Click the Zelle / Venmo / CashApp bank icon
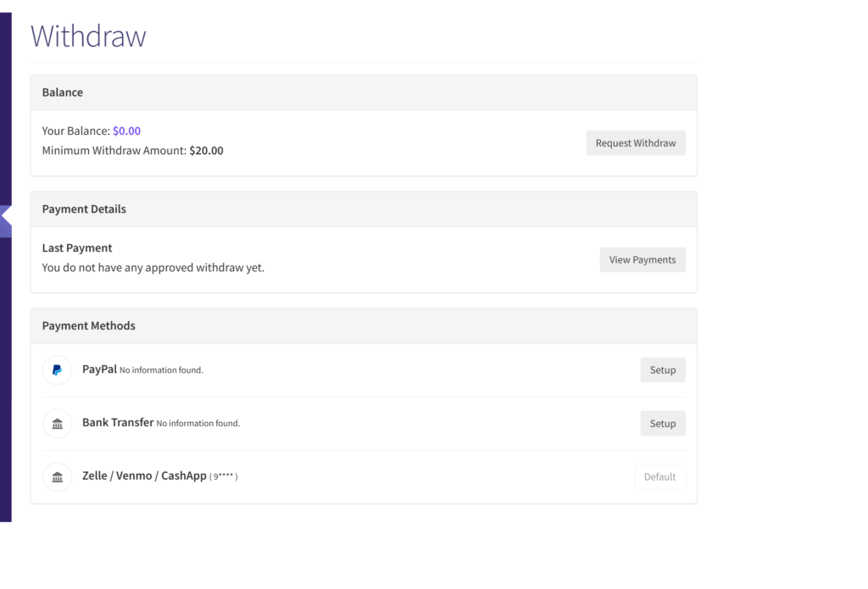The height and width of the screenshot is (589, 868). pyautogui.click(x=57, y=476)
